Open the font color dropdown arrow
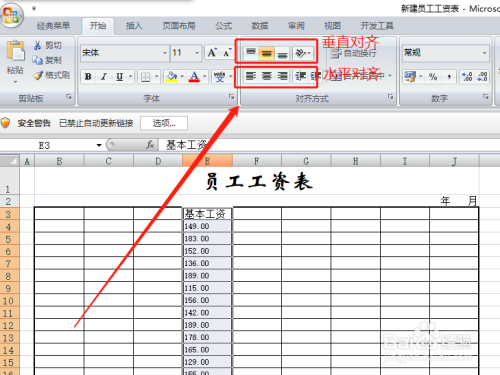 click(205, 77)
